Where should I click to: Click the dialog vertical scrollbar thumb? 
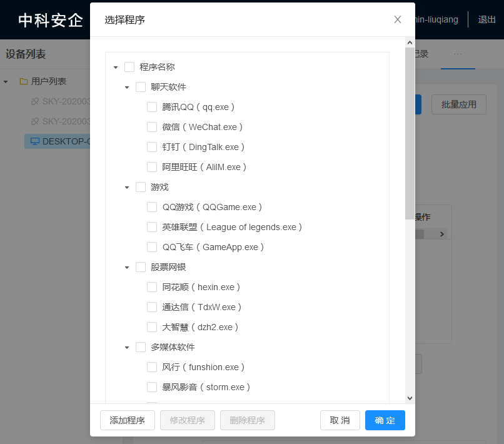point(410,133)
